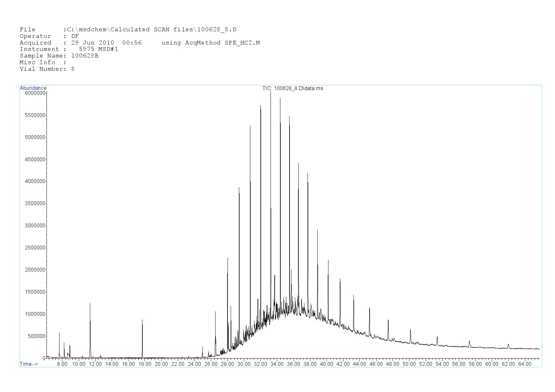Image resolution: width=555 pixels, height=392 pixels.
Task: Click the Abundance axis label
Action: [x=33, y=88]
